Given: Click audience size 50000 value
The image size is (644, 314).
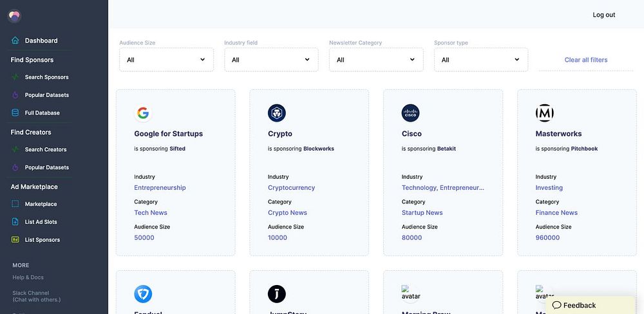Looking at the screenshot, I should pyautogui.click(x=144, y=237).
